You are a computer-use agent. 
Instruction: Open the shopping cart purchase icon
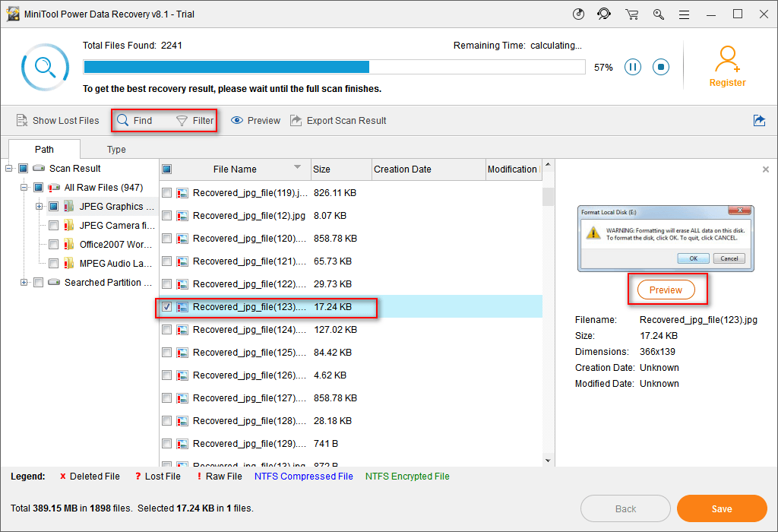click(x=631, y=14)
